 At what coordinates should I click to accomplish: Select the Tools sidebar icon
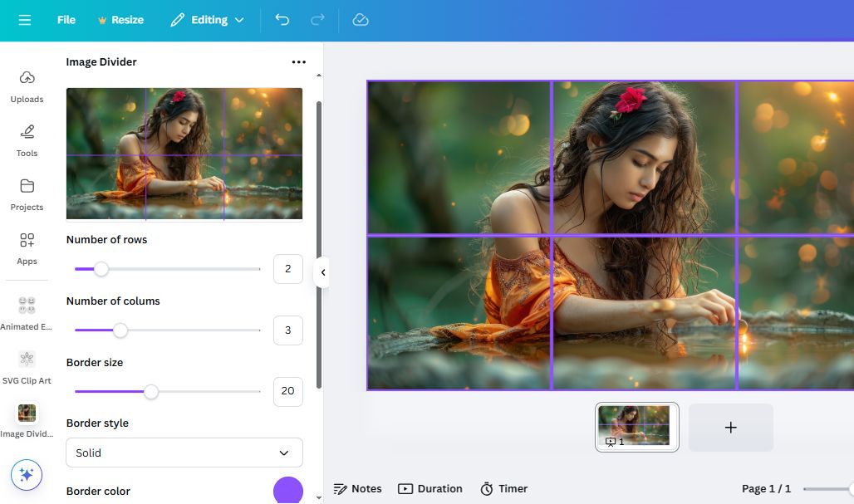click(27, 141)
